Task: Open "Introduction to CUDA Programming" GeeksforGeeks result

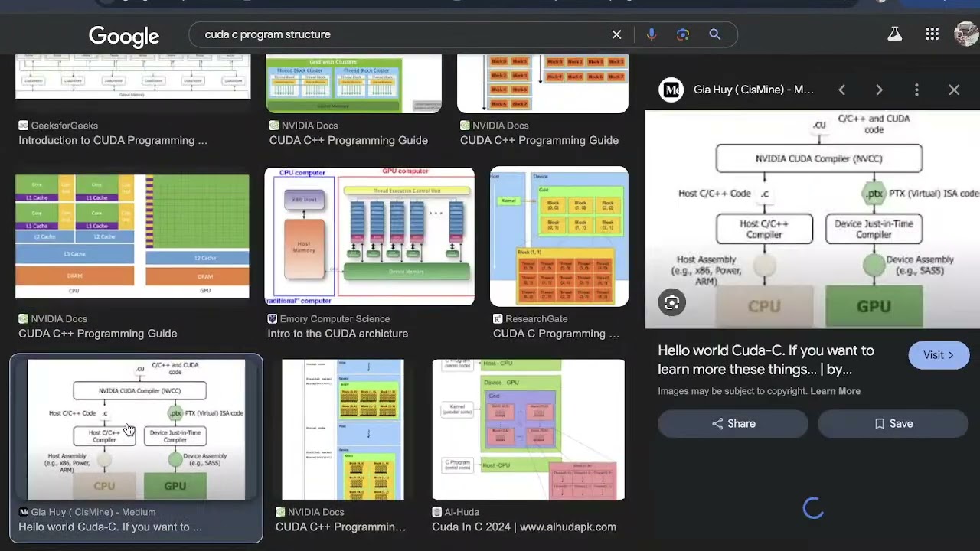Action: coord(113,141)
